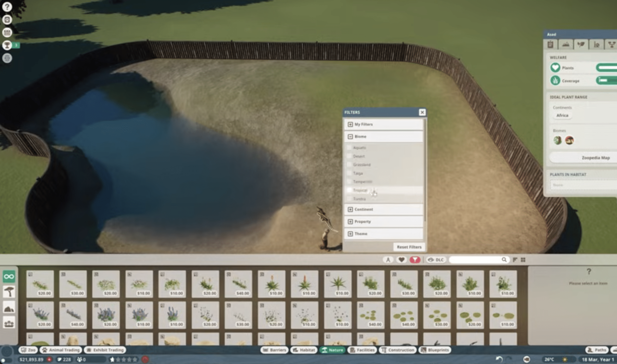Click the question mark in item info pane
Viewport: 617px width, 364px height.
[x=589, y=271]
